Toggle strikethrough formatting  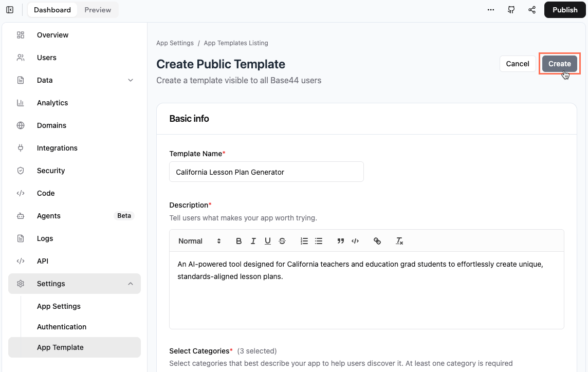point(282,240)
